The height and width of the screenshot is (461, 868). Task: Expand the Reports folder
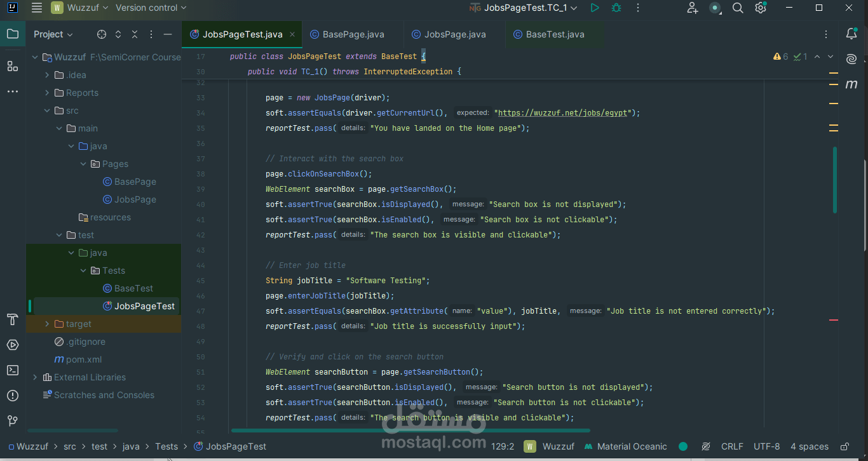pyautogui.click(x=47, y=93)
